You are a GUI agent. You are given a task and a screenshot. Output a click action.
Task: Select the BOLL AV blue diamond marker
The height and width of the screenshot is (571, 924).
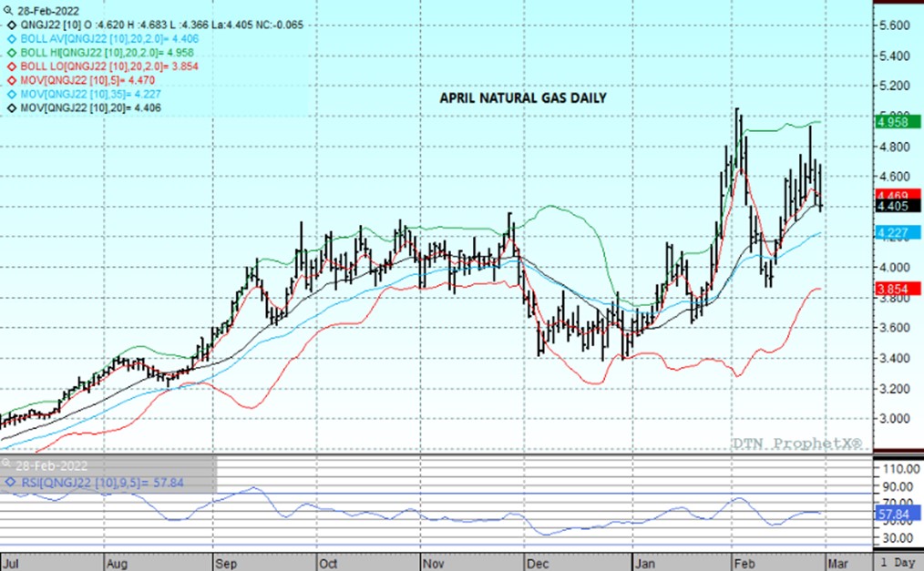9,43
